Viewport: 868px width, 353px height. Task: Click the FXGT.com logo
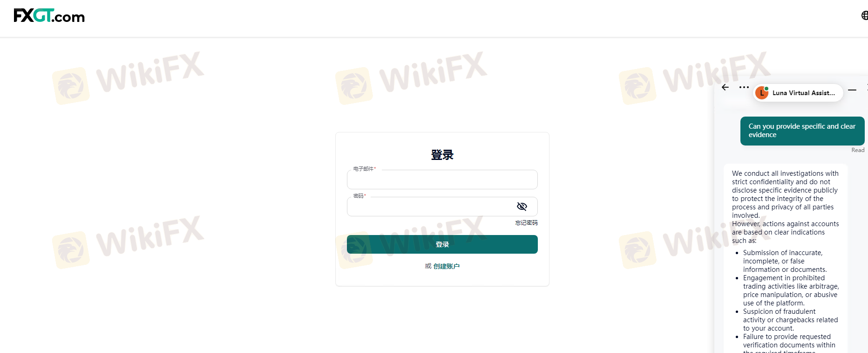(49, 16)
